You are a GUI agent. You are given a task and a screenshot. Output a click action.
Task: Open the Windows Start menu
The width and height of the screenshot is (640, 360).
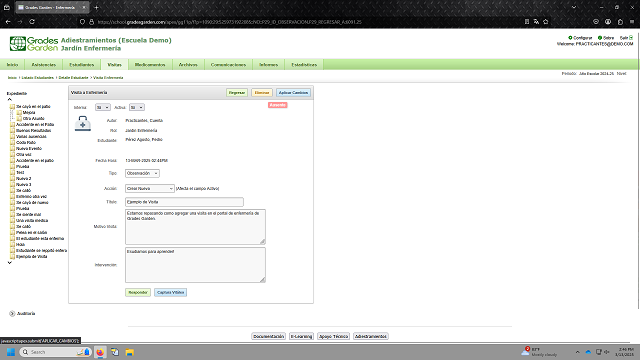[x=11, y=352]
